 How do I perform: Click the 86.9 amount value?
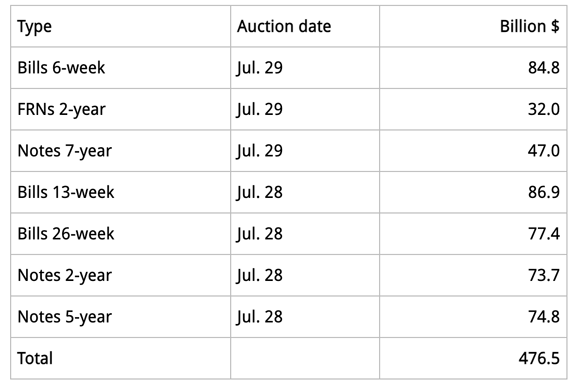pyautogui.click(x=544, y=192)
